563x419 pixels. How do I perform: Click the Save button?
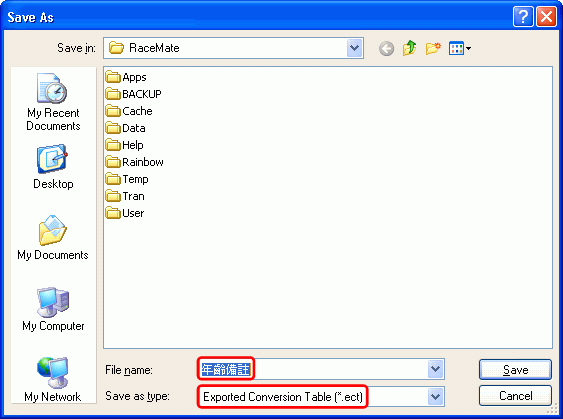tap(515, 369)
